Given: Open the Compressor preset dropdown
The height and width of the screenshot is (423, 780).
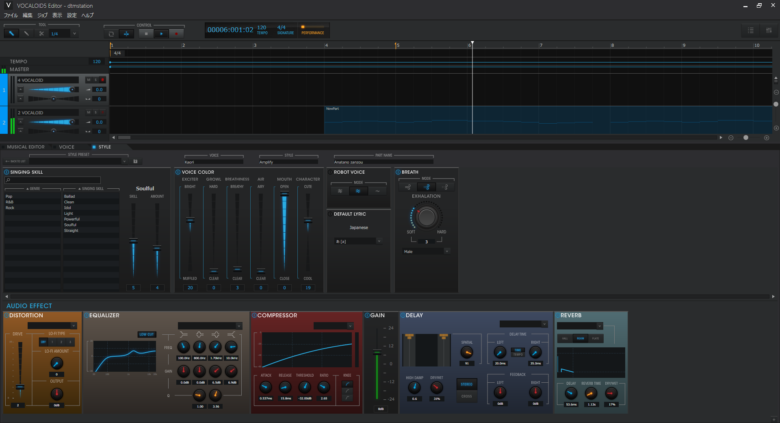Looking at the screenshot, I should coord(335,325).
